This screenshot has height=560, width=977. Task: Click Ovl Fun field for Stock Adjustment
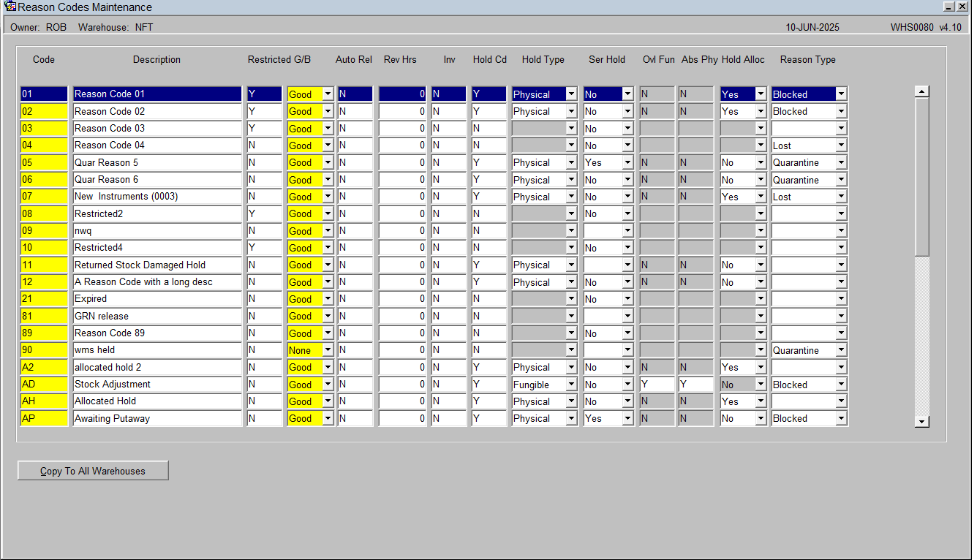click(x=657, y=385)
